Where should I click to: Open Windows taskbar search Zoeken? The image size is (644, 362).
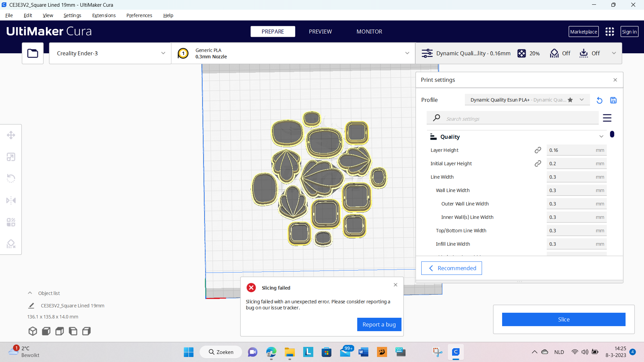click(221, 352)
